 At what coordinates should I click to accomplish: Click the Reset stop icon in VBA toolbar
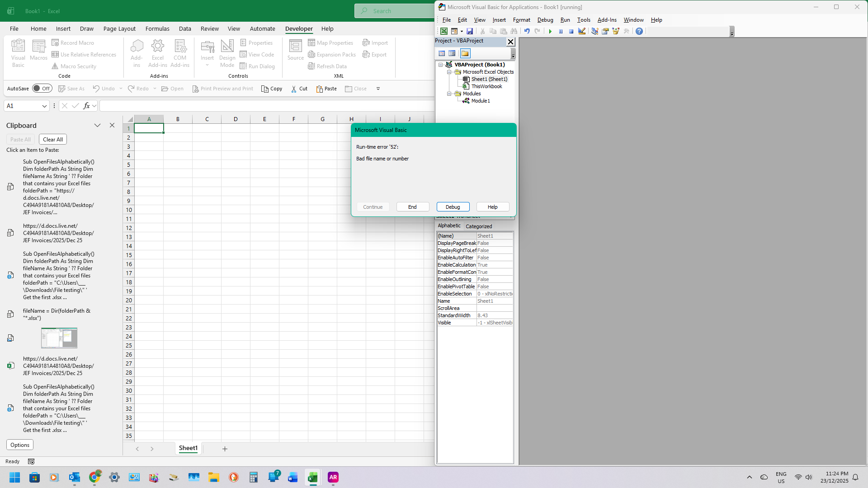571,31
